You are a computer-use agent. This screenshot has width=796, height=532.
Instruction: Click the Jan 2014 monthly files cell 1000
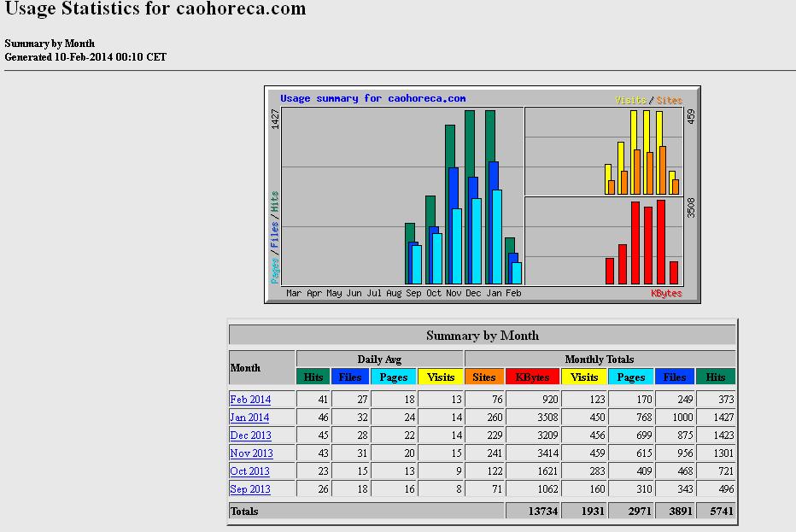click(675, 418)
